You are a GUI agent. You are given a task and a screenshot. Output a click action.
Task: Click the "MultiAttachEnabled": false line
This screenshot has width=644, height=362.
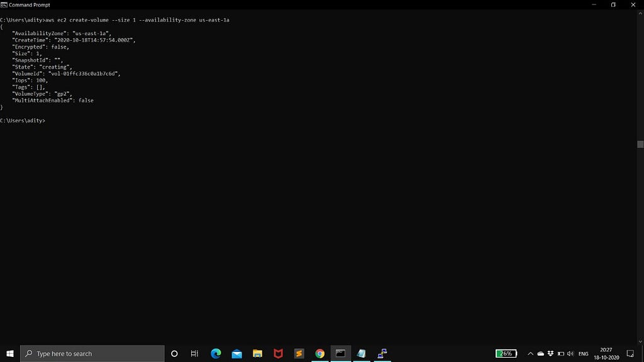[x=53, y=100]
